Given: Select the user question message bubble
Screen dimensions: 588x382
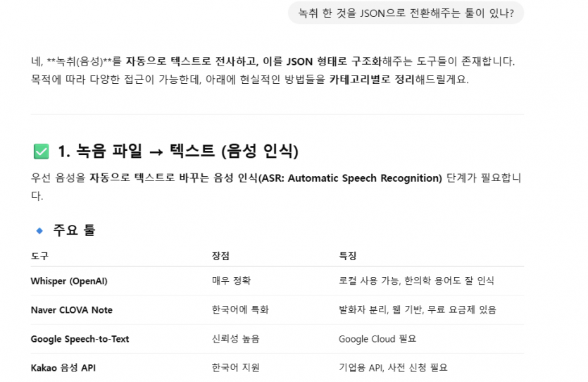Looking at the screenshot, I should click(x=406, y=13).
